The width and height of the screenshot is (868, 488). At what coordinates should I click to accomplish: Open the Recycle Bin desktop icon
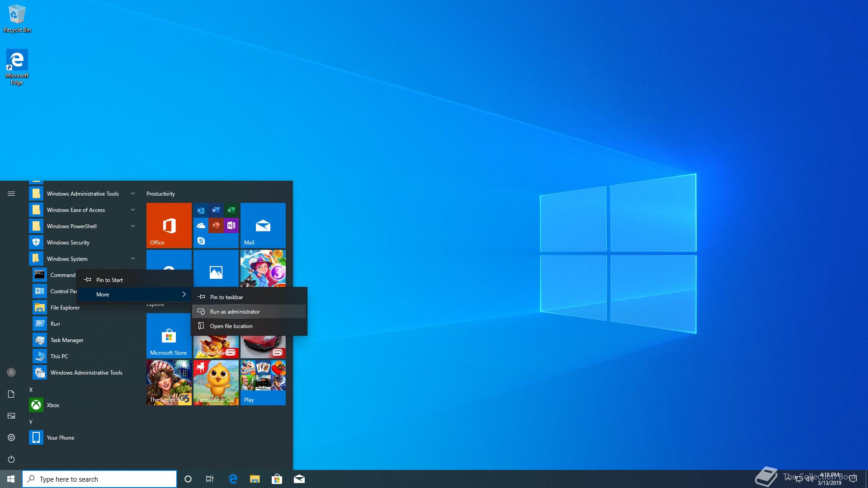click(x=17, y=19)
